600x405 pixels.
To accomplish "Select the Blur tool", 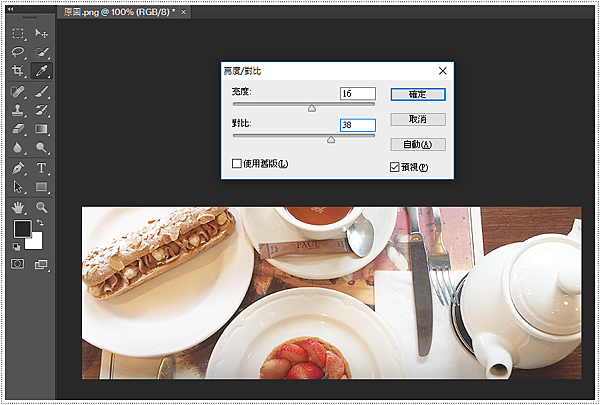I will coord(18,147).
